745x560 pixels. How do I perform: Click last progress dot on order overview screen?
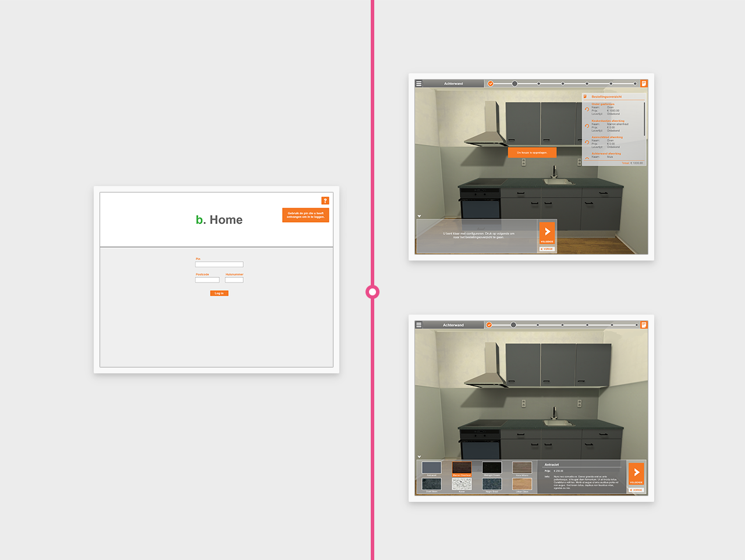click(x=635, y=84)
